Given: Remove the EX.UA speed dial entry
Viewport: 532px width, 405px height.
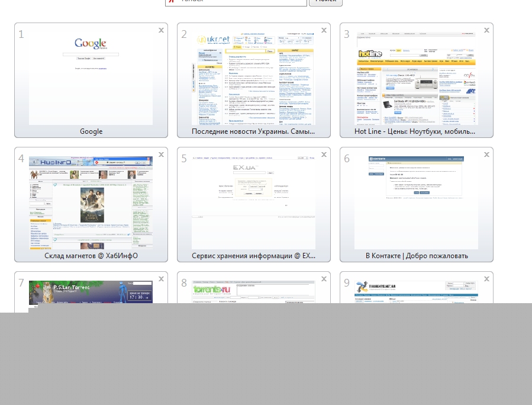Looking at the screenshot, I should (324, 155).
